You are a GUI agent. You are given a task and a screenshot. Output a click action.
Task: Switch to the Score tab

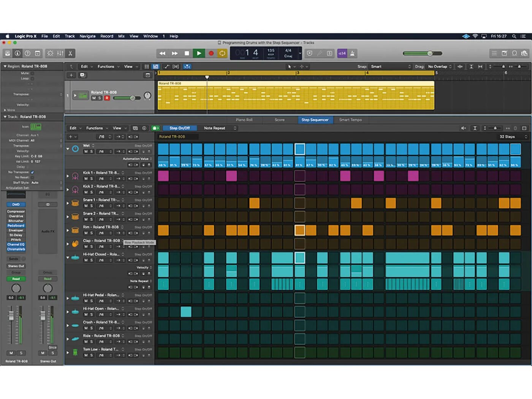pyautogui.click(x=280, y=120)
